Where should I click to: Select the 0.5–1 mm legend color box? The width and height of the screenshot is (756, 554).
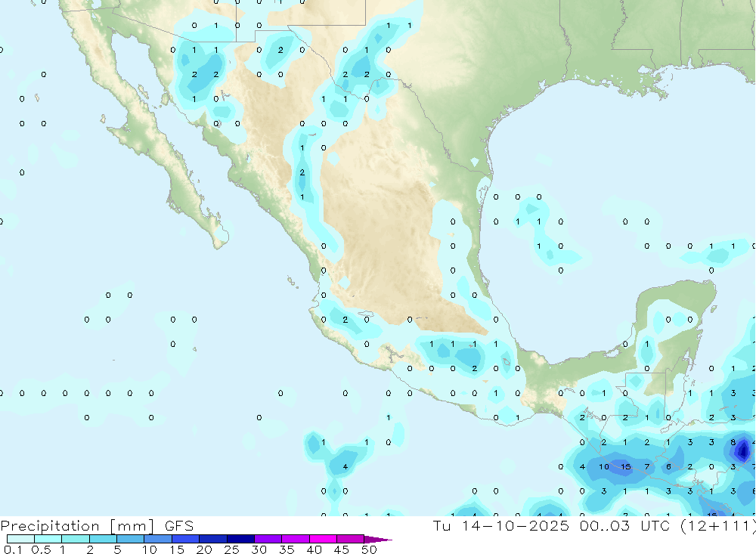tap(48, 539)
